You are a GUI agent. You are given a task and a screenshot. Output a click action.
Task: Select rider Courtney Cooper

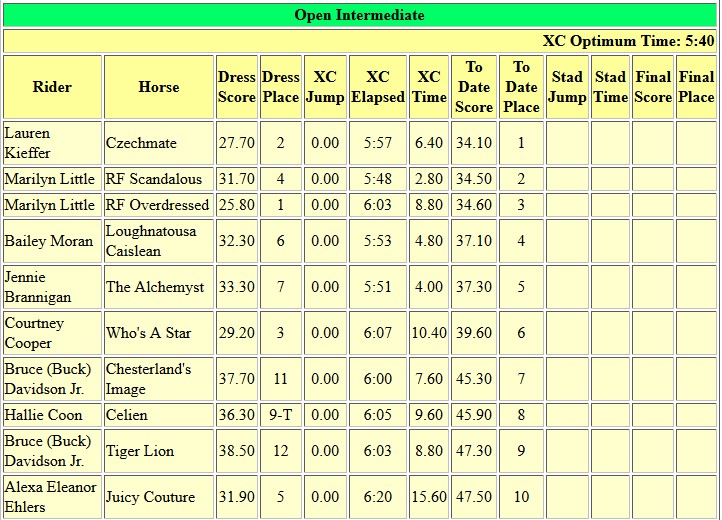[x=35, y=333]
